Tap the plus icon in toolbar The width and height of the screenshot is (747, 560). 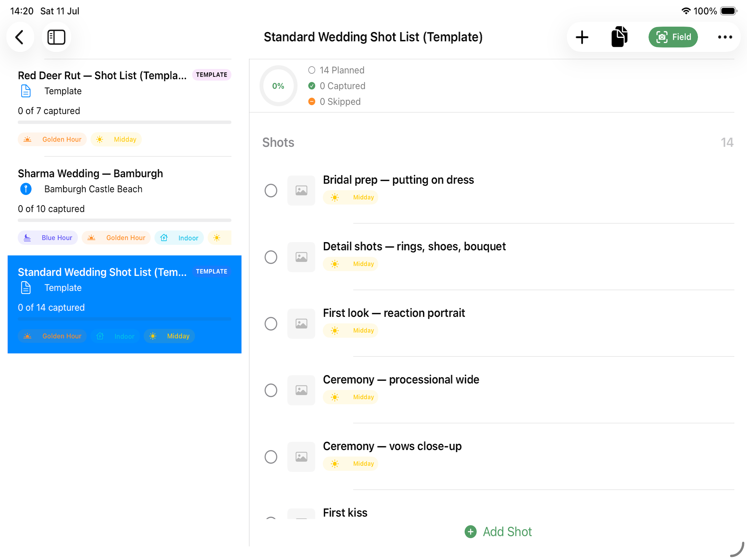click(x=582, y=37)
